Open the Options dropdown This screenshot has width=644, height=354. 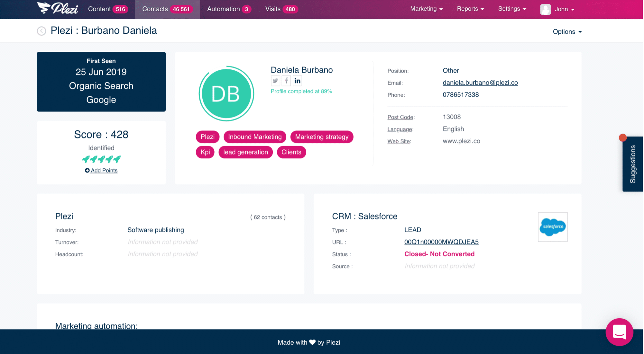567,31
